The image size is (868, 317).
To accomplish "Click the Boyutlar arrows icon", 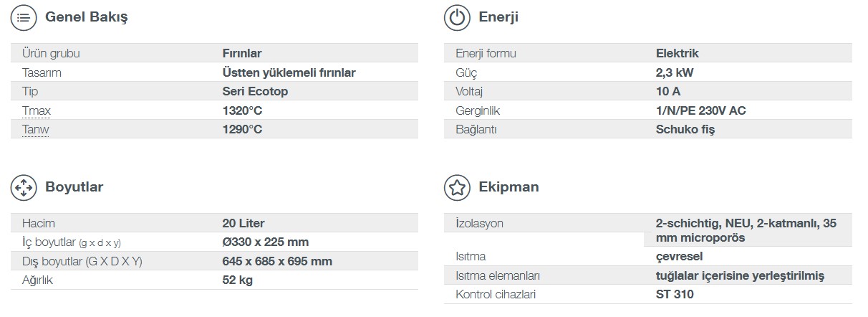I will tap(24, 187).
